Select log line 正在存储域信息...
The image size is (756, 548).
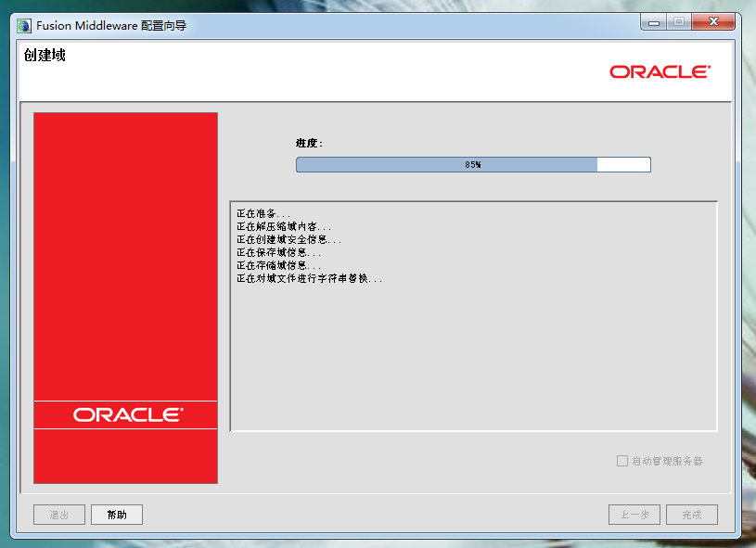click(x=278, y=265)
